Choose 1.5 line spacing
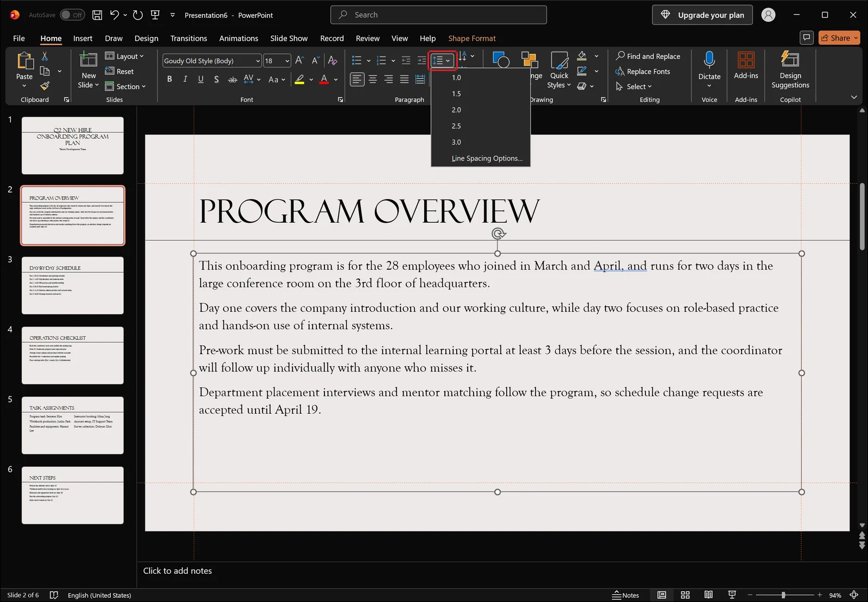Screen dimensions: 868x602 click(x=481, y=94)
